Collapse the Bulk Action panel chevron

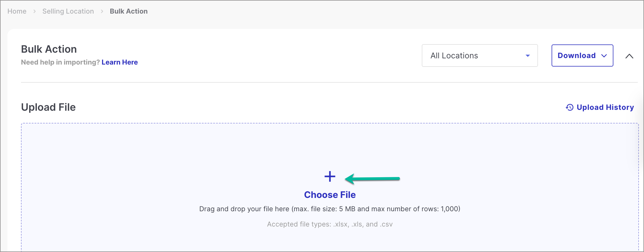tap(629, 56)
